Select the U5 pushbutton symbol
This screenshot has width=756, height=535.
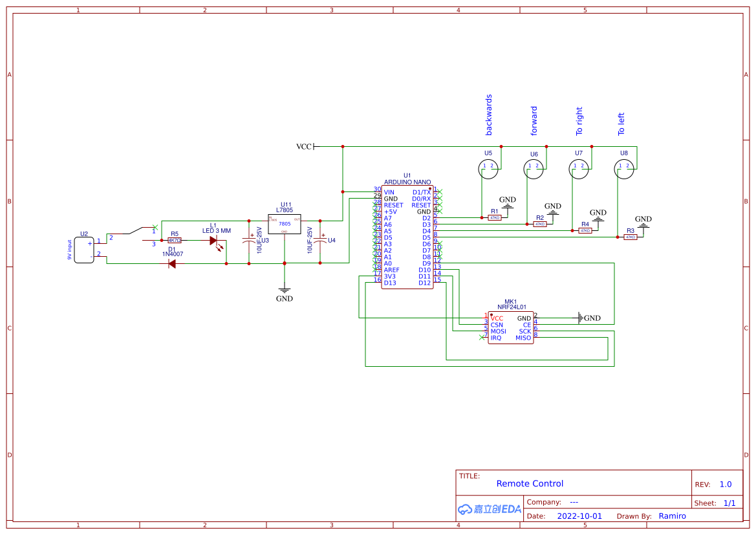tap(488, 169)
